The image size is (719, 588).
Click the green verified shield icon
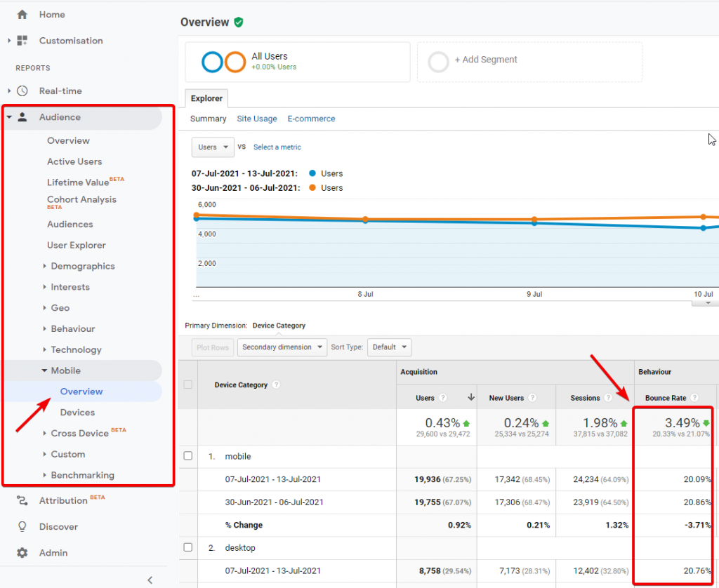point(239,22)
